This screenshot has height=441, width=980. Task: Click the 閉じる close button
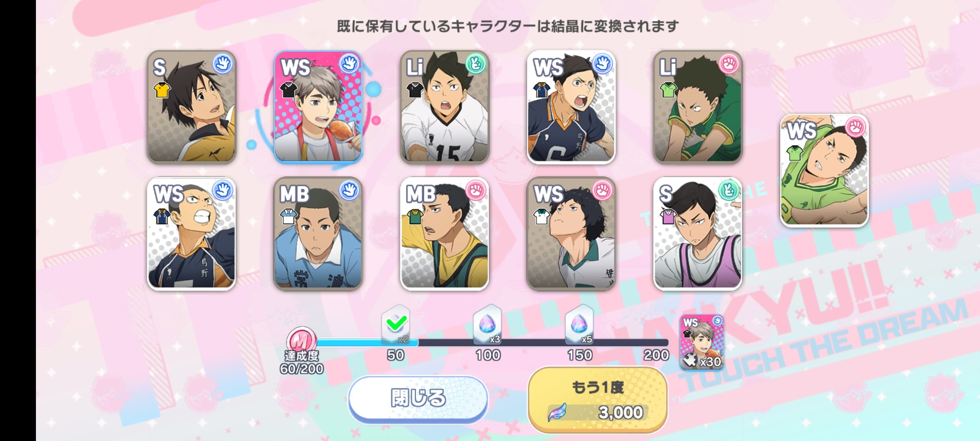click(418, 399)
